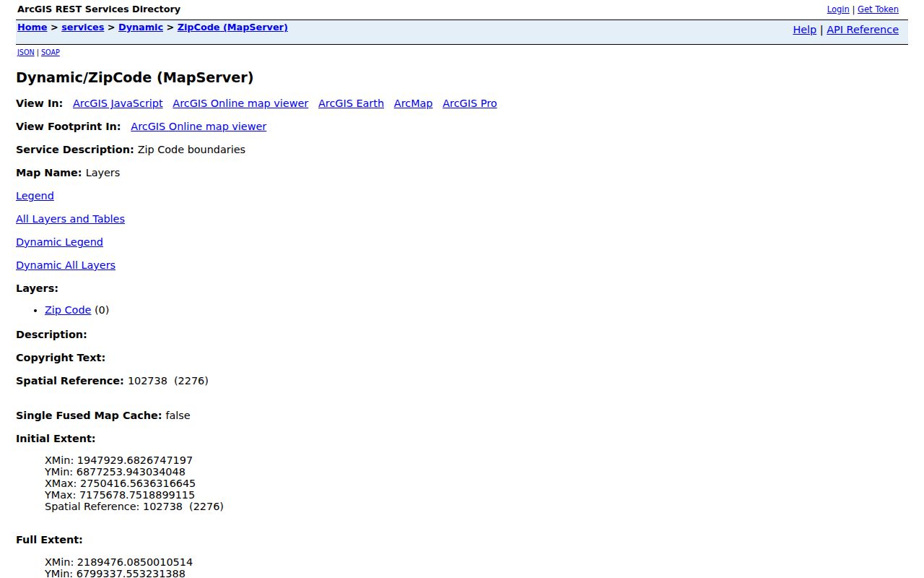The width and height of the screenshot is (924, 578).
Task: Open service in ArcGIS Pro
Action: tap(470, 103)
